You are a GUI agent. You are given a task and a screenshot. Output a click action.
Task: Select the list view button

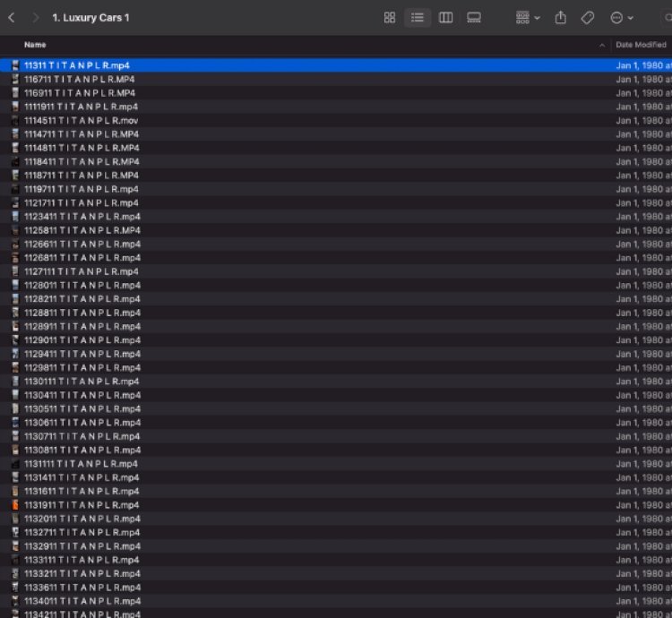[418, 18]
